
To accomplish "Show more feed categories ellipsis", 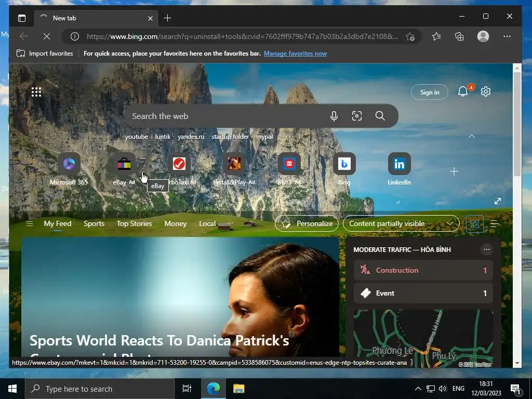I will tap(230, 223).
